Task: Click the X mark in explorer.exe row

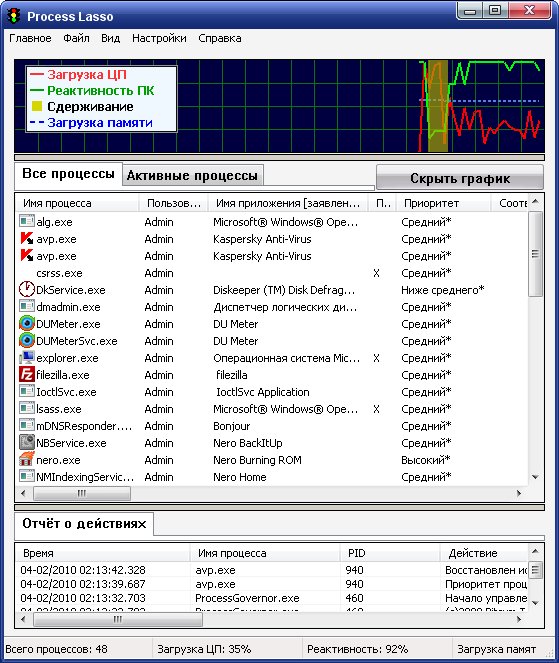Action: 376,358
